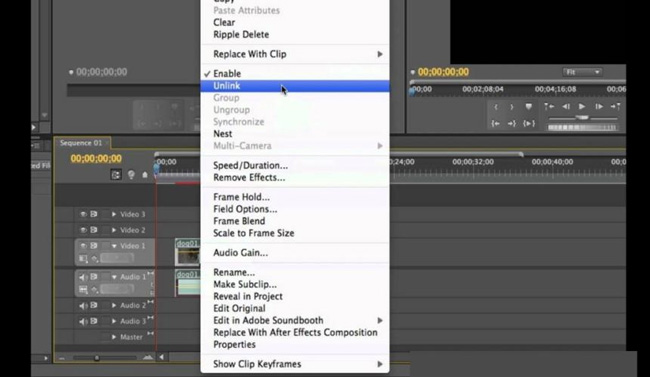Click the Step Back frame icon

pos(566,107)
